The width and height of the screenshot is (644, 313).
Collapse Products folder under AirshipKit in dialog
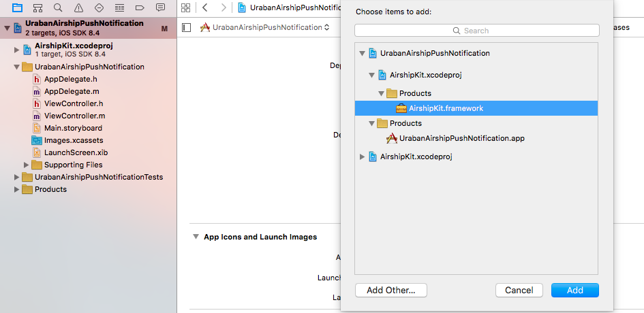381,93
